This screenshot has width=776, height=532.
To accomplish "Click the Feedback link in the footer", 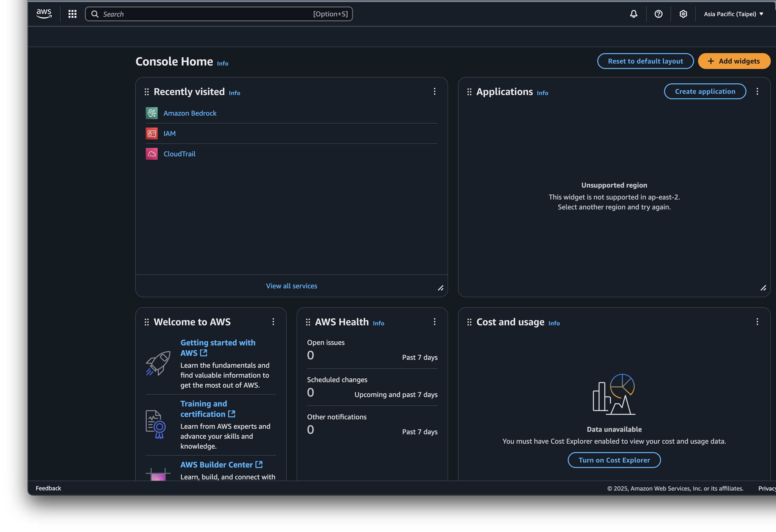I will click(48, 488).
